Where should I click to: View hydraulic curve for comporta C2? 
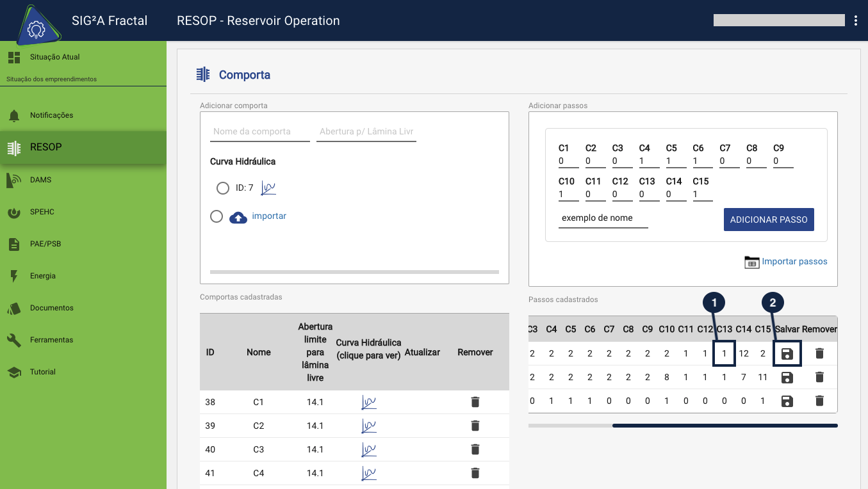click(368, 426)
